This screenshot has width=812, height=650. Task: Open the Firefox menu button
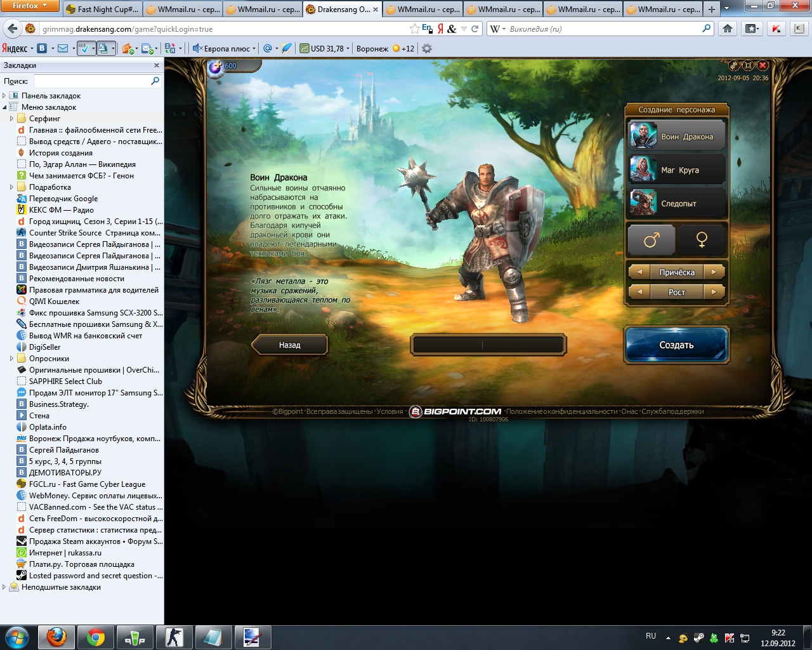pos(30,6)
